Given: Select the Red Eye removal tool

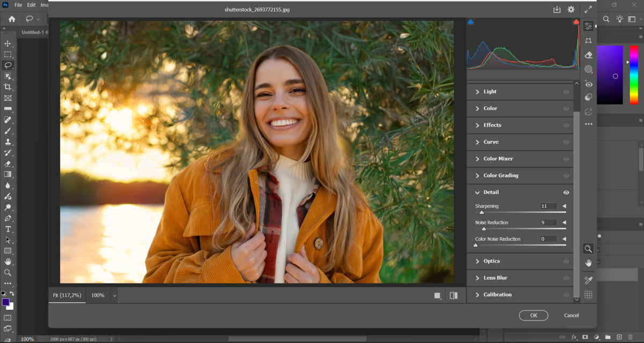Looking at the screenshot, I should 588,84.
